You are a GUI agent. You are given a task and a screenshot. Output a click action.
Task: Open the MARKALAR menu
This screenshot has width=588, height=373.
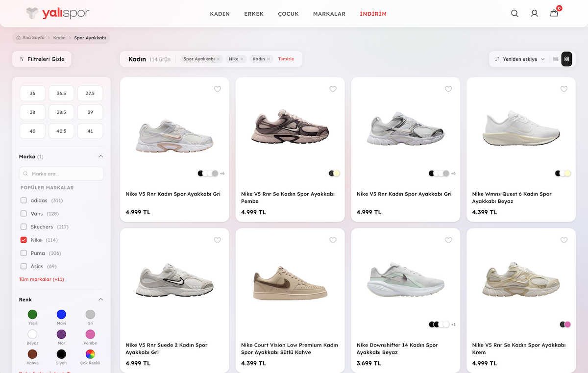329,14
